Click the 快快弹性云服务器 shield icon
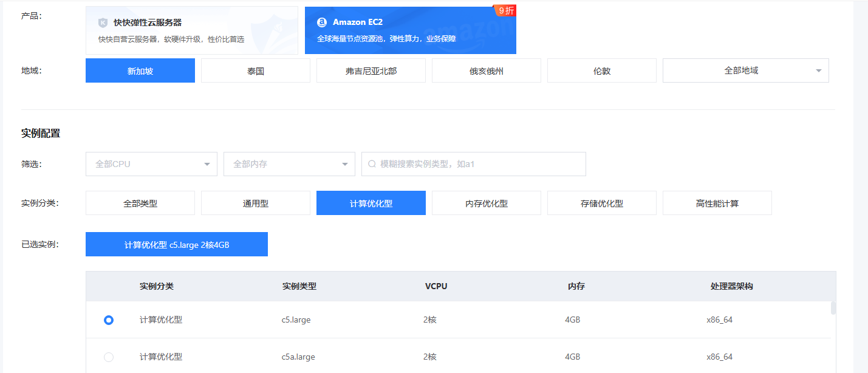Screen dimensions: 868x373 (x=103, y=22)
